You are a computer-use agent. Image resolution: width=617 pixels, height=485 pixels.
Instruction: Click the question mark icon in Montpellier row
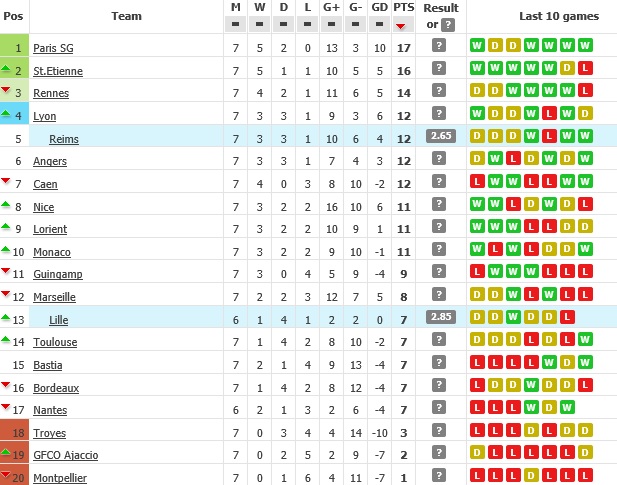(438, 476)
